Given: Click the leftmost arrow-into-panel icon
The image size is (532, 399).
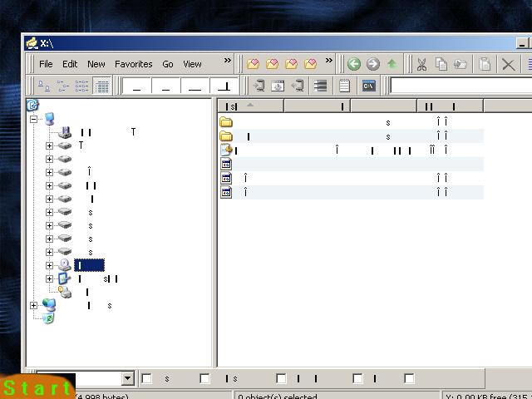Looking at the screenshot, I should [259, 86].
